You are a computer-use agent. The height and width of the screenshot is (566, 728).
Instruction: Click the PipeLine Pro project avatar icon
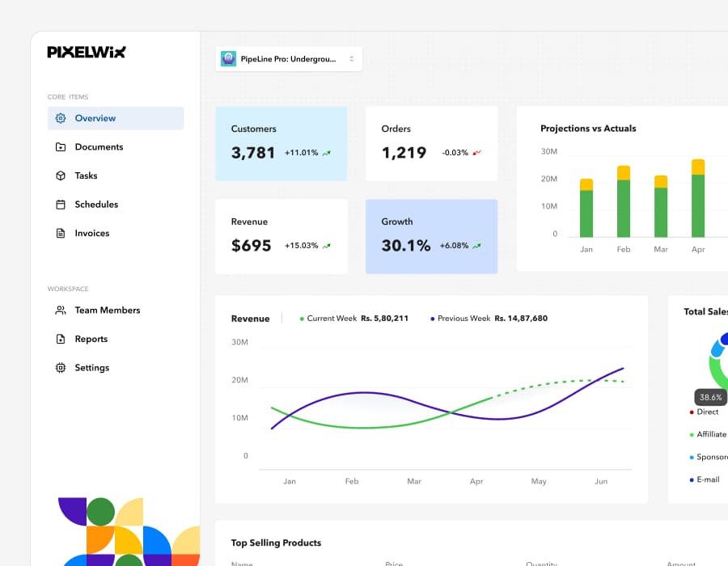[x=228, y=59]
